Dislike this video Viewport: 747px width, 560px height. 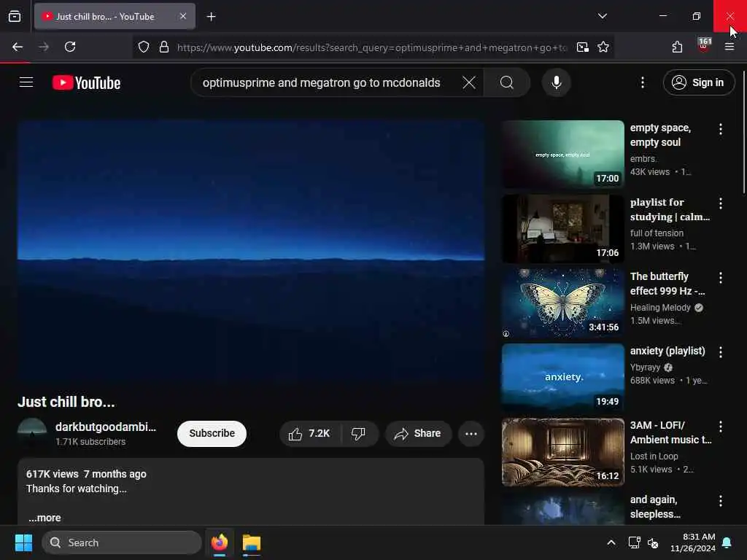tap(358, 433)
